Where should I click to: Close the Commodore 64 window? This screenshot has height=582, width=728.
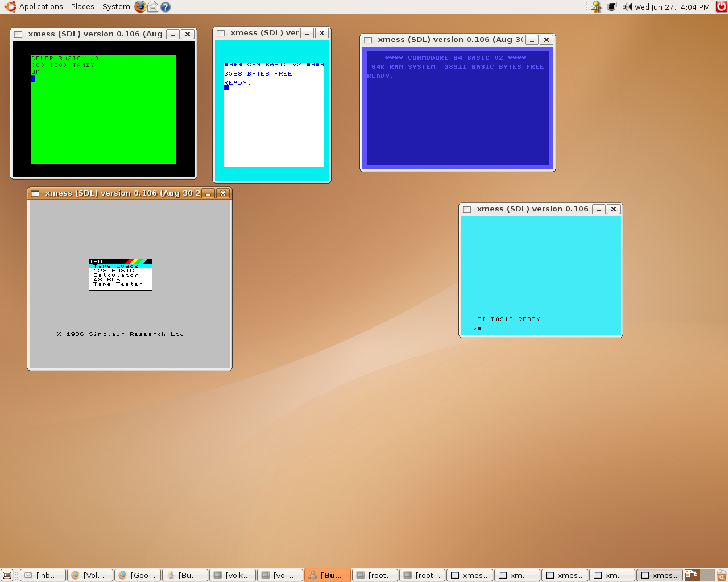(547, 40)
